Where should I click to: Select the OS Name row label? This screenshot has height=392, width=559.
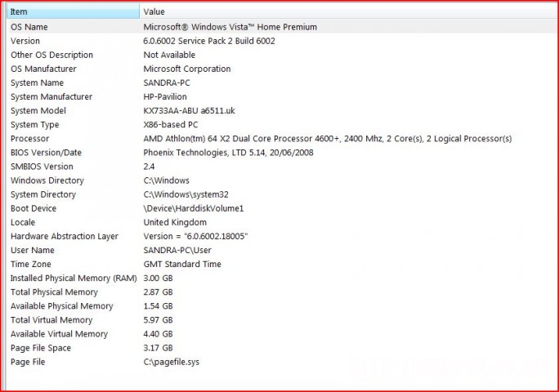coord(29,27)
